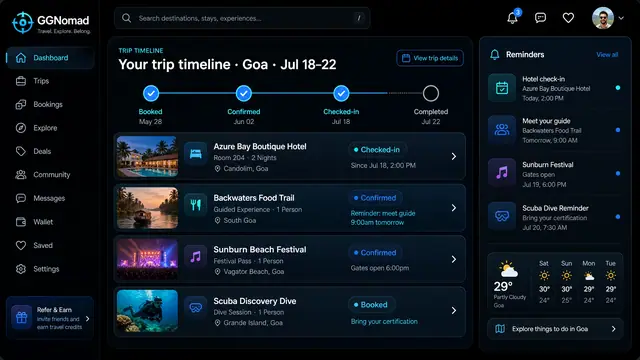The image size is (640, 360).
Task: Open Sunburn festival thumbnail
Action: click(147, 259)
